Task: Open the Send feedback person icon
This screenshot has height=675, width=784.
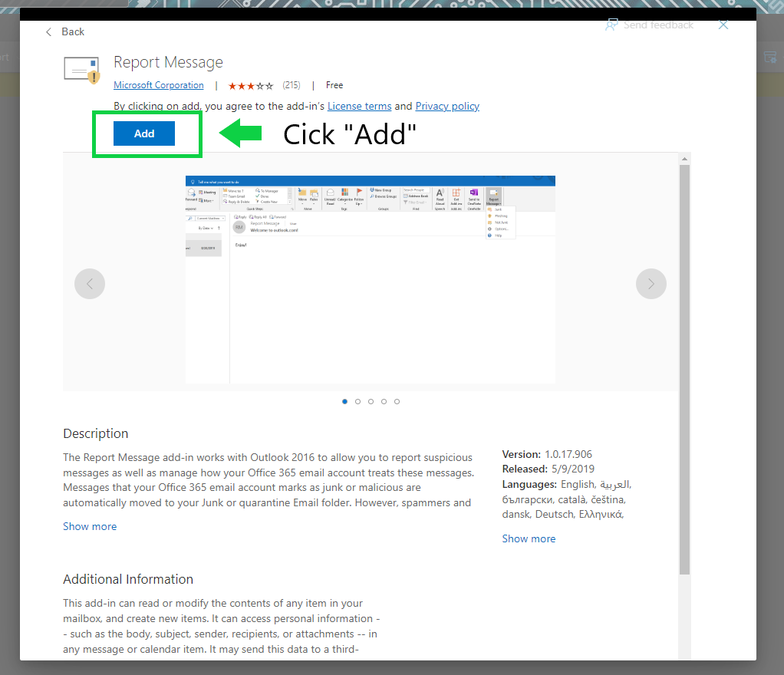Action: pos(611,25)
